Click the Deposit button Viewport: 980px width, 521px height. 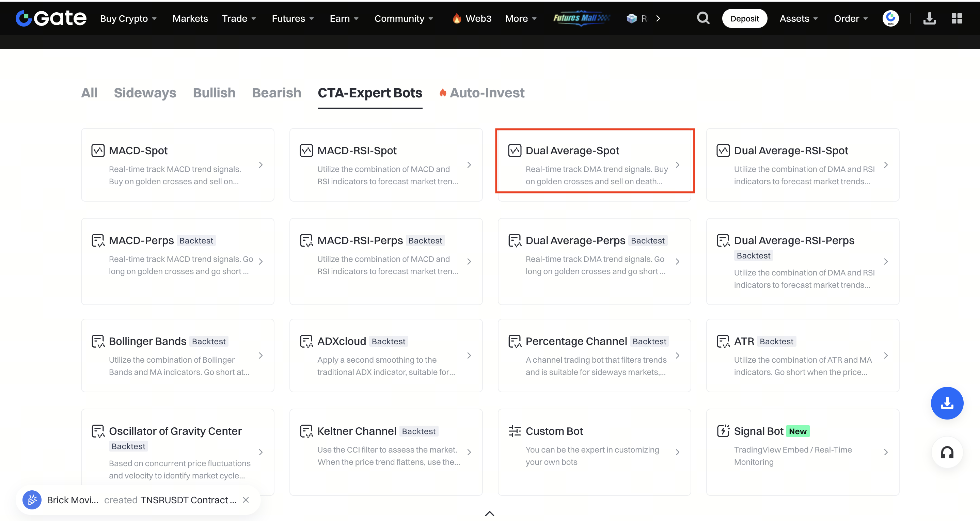pyautogui.click(x=744, y=19)
